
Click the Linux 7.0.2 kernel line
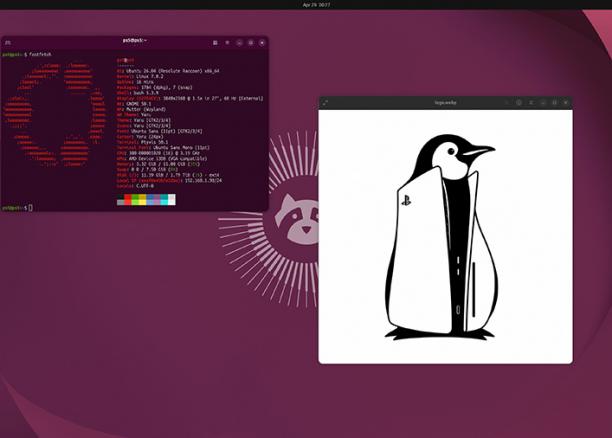(x=140, y=77)
